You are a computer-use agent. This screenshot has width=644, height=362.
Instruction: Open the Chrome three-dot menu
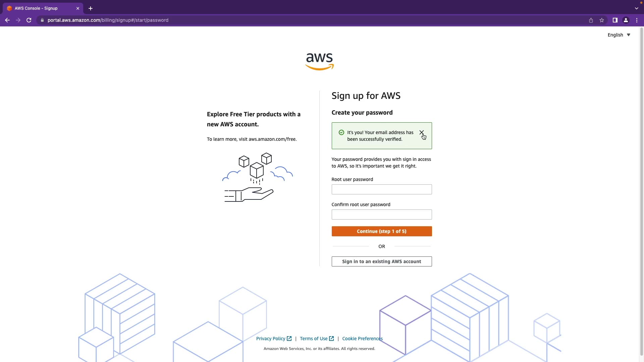click(x=637, y=20)
